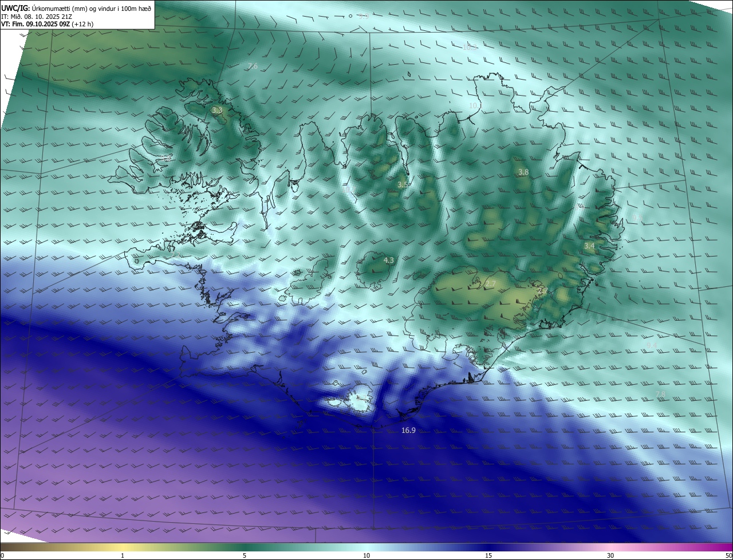Screen dimensions: 733x560
Task: Click the 10 tick label on the color scale
Action: pyautogui.click(x=366, y=556)
